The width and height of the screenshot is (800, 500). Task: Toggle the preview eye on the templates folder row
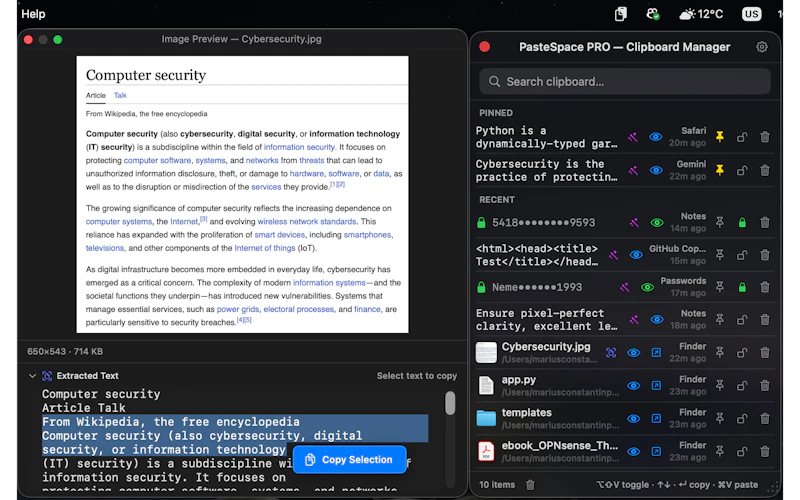633,419
